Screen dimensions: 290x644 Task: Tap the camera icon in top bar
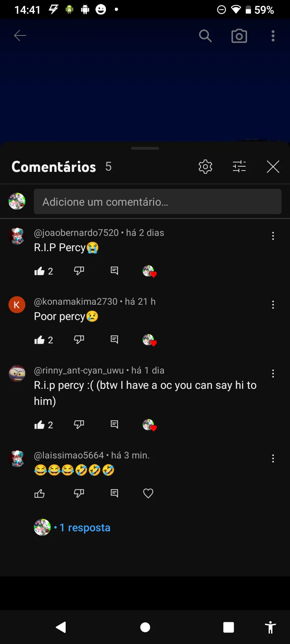239,36
